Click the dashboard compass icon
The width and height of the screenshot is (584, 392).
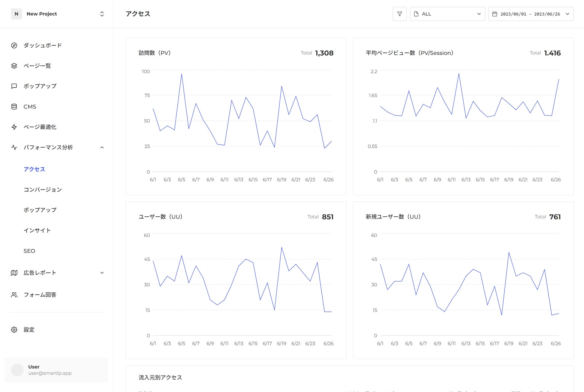pyautogui.click(x=14, y=45)
